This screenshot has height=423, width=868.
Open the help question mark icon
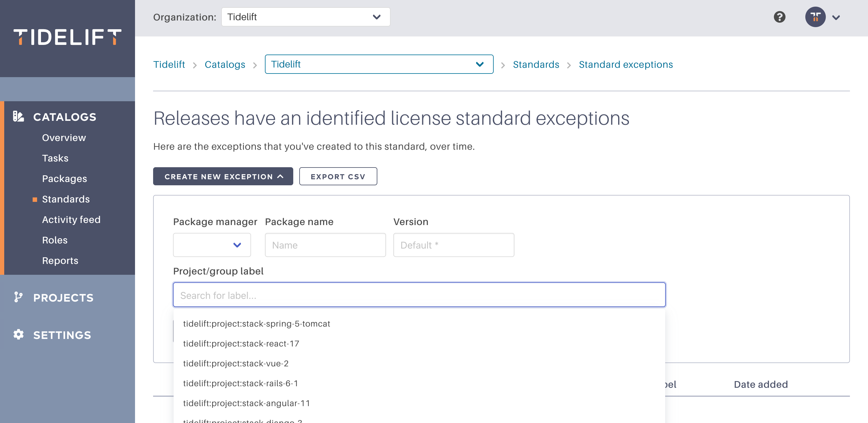[x=779, y=17]
